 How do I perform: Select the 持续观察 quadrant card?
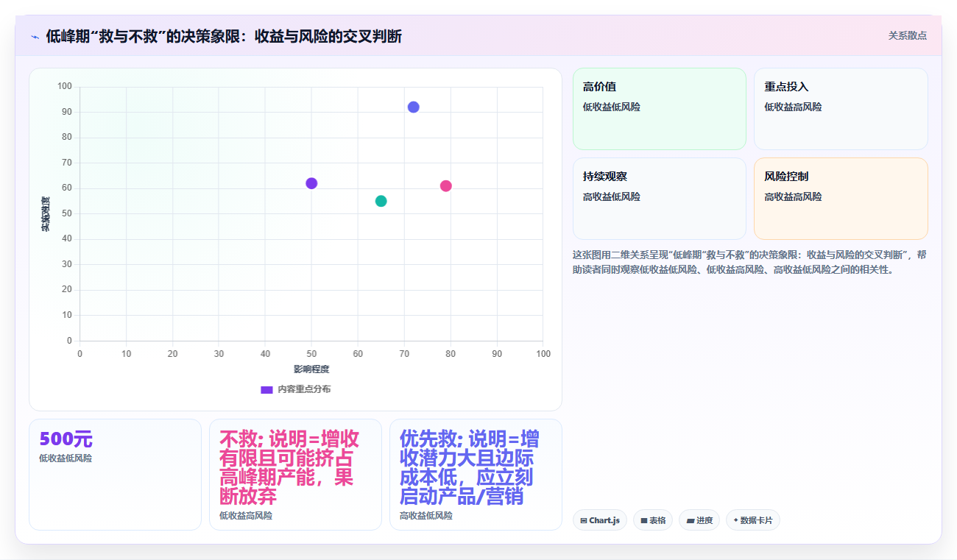tap(660, 199)
